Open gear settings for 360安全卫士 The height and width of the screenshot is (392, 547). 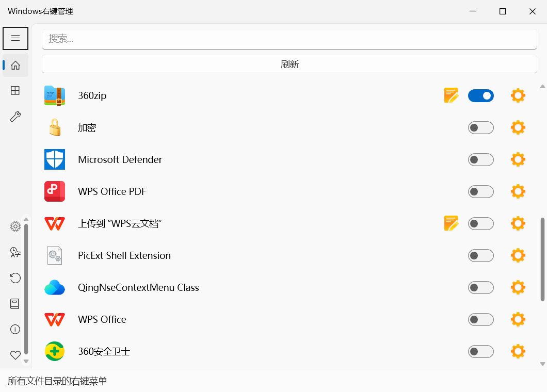click(518, 352)
